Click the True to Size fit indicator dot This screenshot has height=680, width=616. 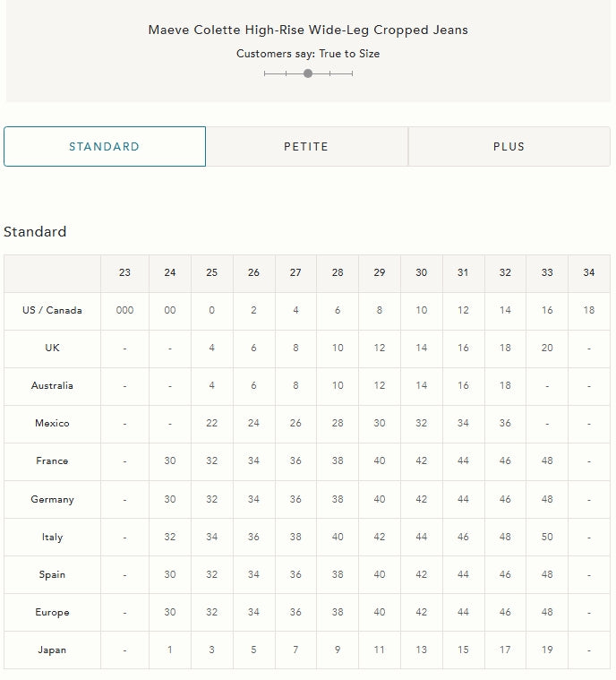tap(308, 73)
